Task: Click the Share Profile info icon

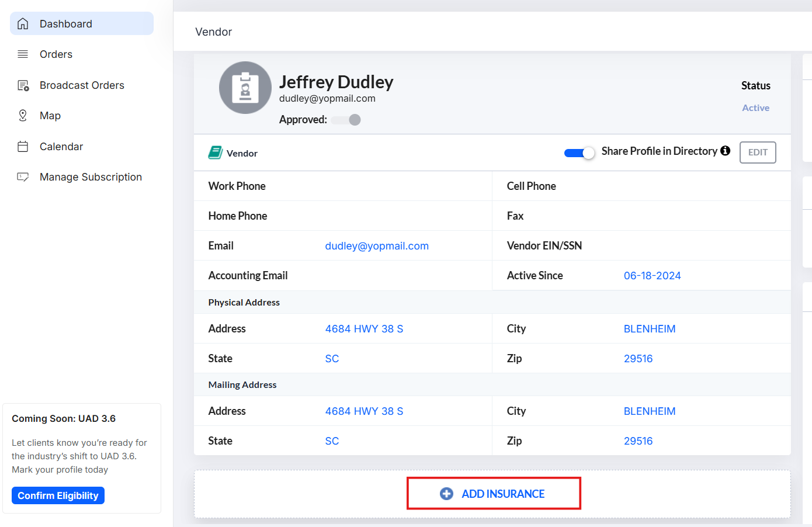Action: 725,151
